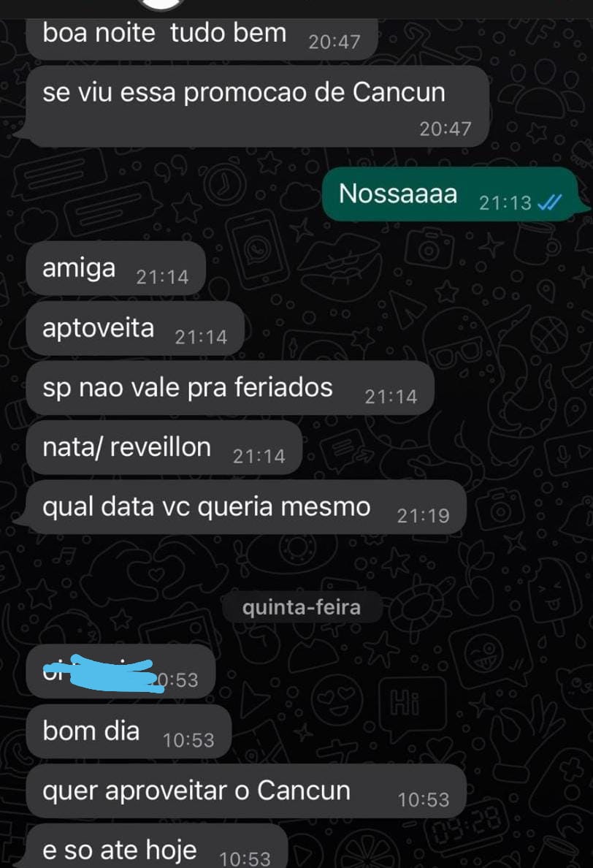The height and width of the screenshot is (868, 593).
Task: Select the 'sp nao vale pra feriados' message
Action: (229, 388)
